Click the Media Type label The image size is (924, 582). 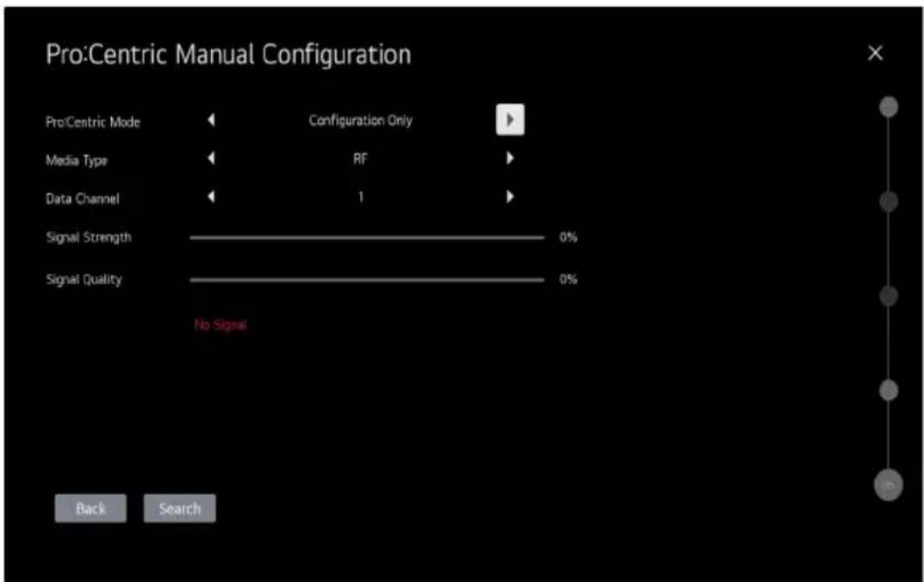[77, 160]
